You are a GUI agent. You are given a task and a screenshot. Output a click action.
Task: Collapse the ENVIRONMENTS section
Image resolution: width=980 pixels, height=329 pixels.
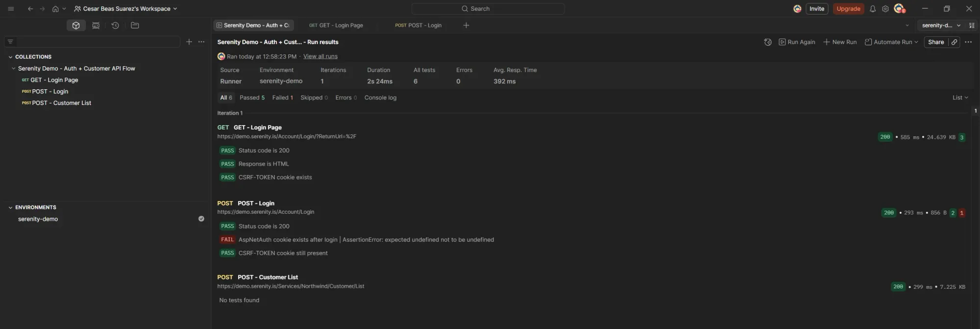10,207
